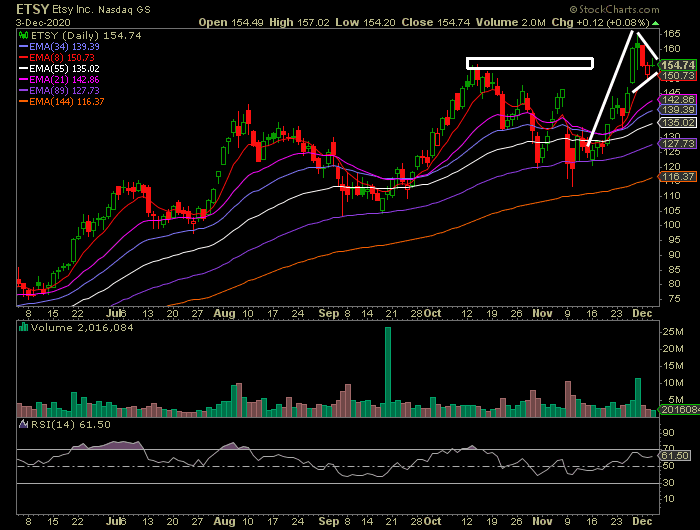This screenshot has height=530, width=700.
Task: Click the EMA(34) 139.39 legend entry
Action: (59, 46)
